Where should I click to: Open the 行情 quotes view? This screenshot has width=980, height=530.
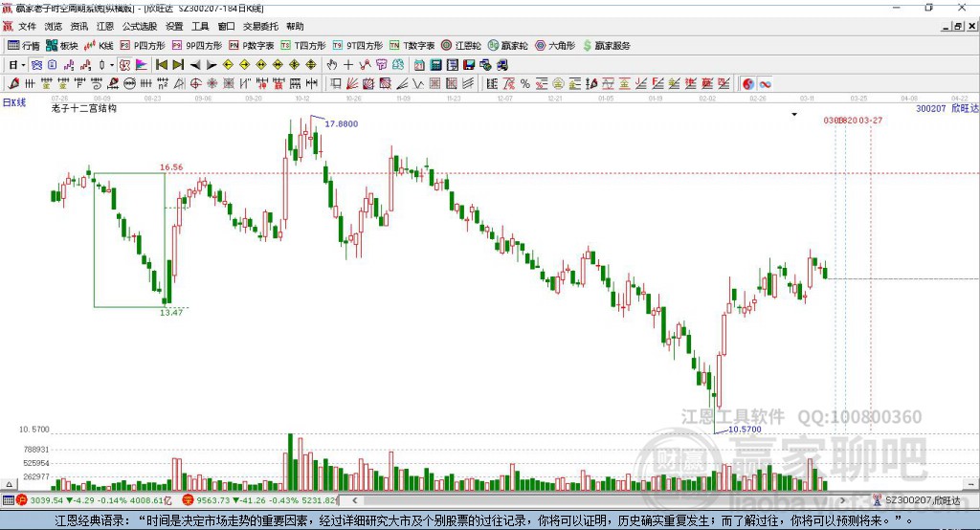point(24,46)
